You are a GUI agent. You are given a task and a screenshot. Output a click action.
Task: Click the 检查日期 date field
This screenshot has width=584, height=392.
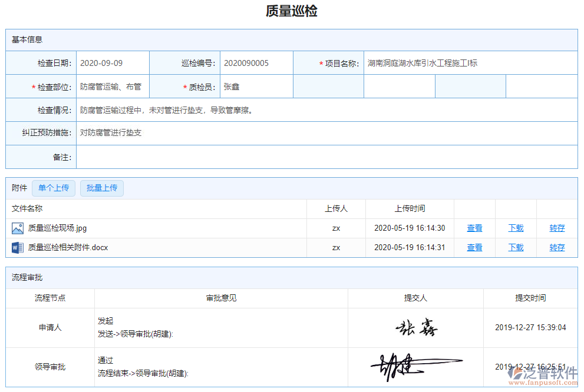(112, 62)
